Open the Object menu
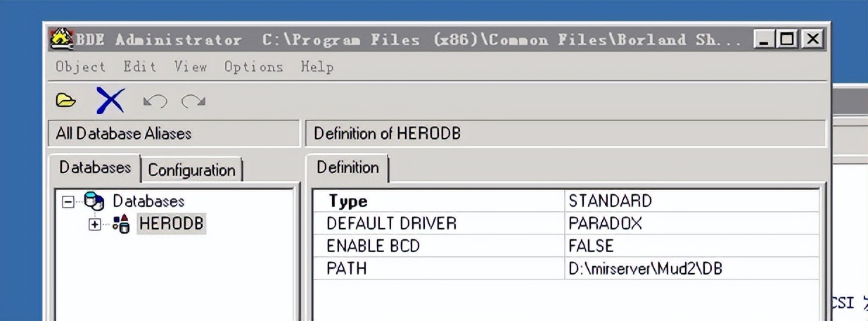The image size is (868, 321). coord(81,67)
